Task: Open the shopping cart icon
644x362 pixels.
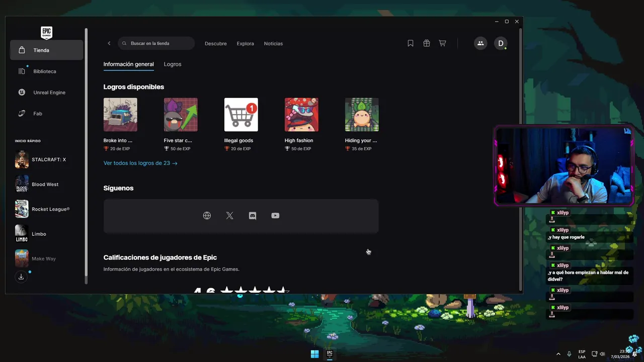Action: pos(442,43)
